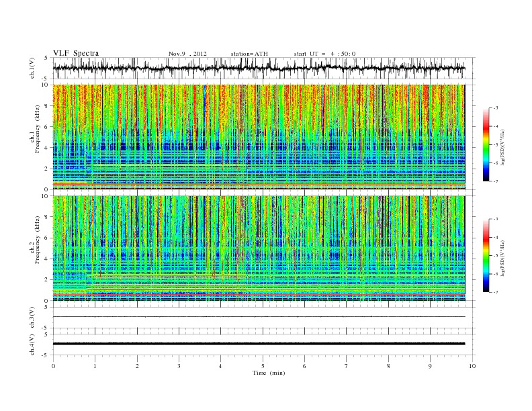Click the thick ch.4 voltage trace

(259, 344)
